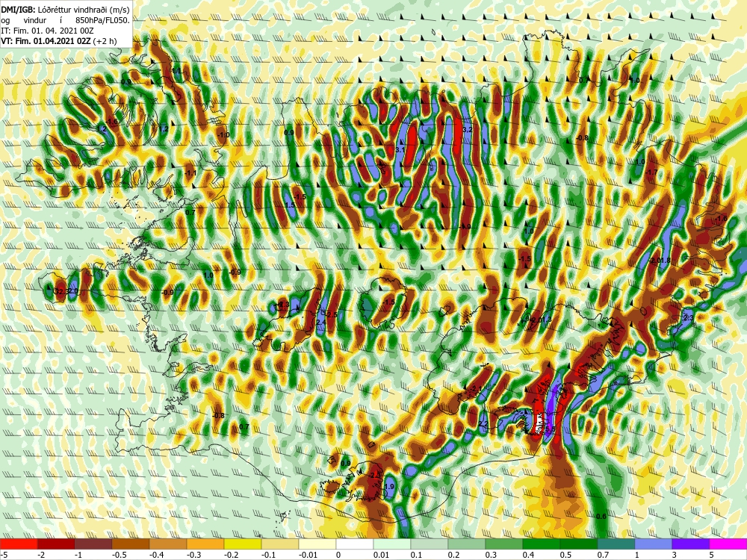Click the 0.4 legend scale label
Viewport: 747px width, 560px height.
pyautogui.click(x=528, y=555)
